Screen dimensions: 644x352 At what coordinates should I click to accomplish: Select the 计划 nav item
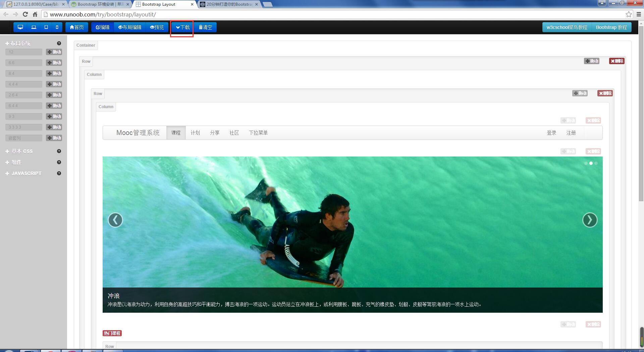195,133
